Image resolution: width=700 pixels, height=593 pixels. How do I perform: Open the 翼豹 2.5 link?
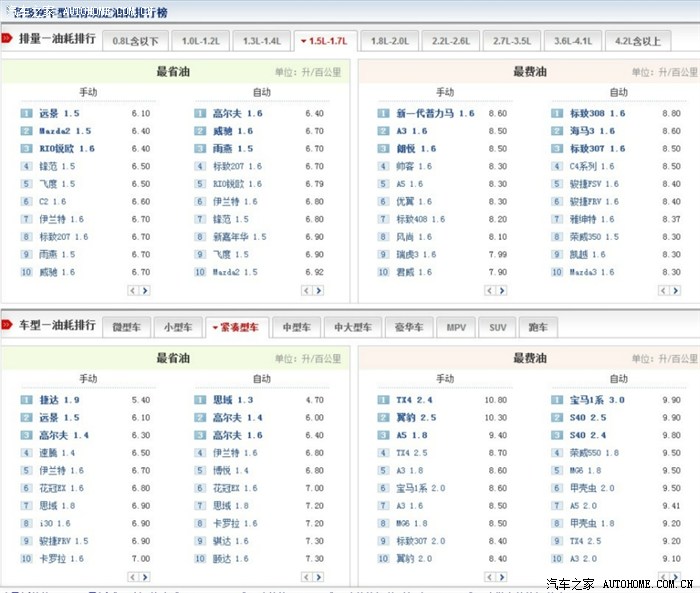tap(416, 418)
